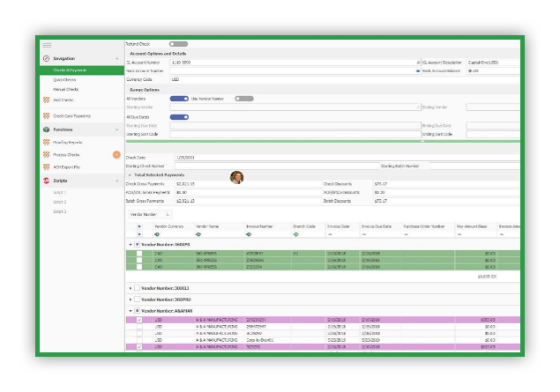Click the ACH Export File icon
560x392 pixels.
click(47, 166)
